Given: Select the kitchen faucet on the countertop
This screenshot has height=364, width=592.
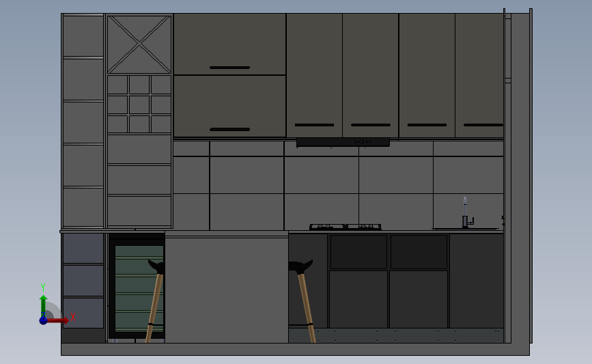Looking at the screenshot, I should click(x=467, y=212).
